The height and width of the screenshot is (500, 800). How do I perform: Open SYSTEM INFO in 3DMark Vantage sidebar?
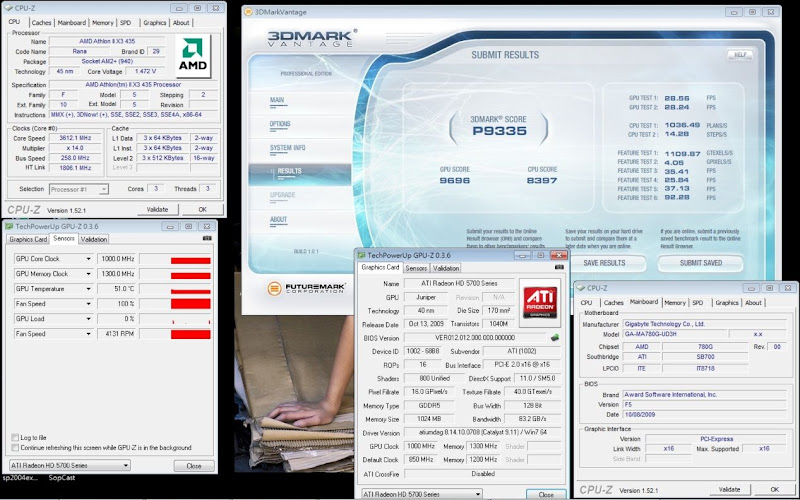click(x=288, y=147)
